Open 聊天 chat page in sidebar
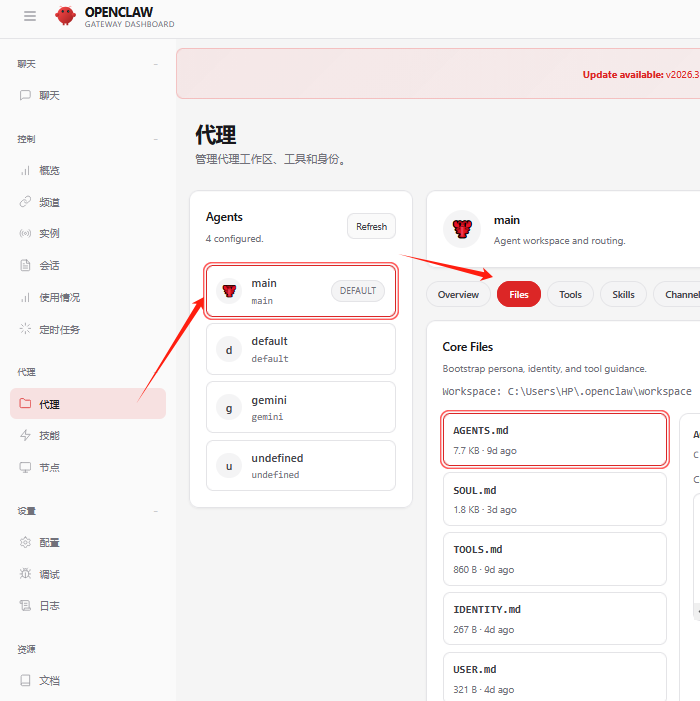700x701 pixels. point(49,95)
